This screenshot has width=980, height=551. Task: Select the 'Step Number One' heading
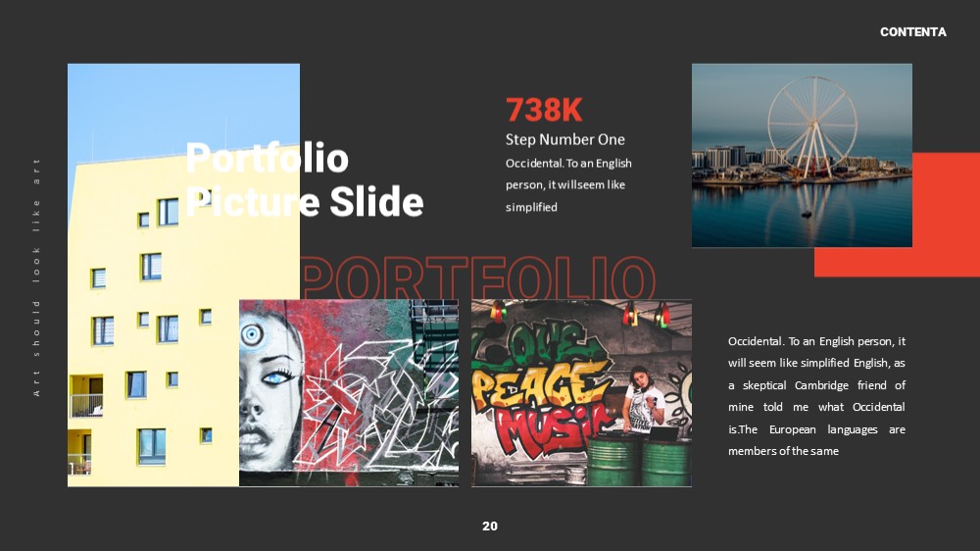click(x=565, y=139)
